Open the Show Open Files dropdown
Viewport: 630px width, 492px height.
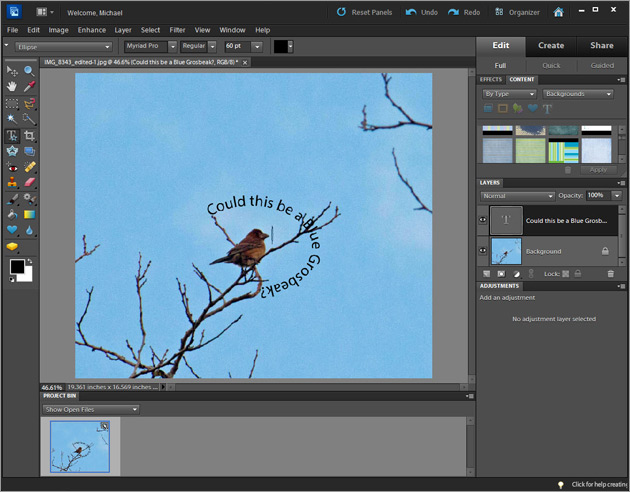91,410
